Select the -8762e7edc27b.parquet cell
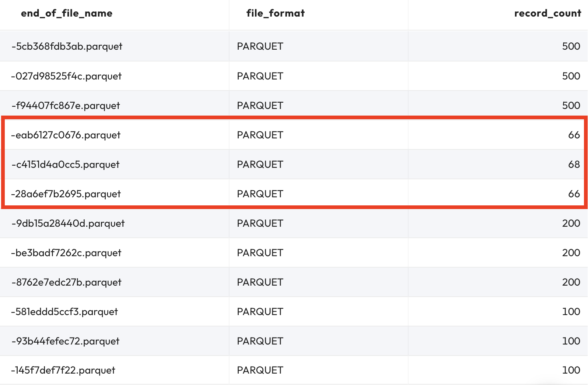The width and height of the screenshot is (588, 385). pos(67,282)
